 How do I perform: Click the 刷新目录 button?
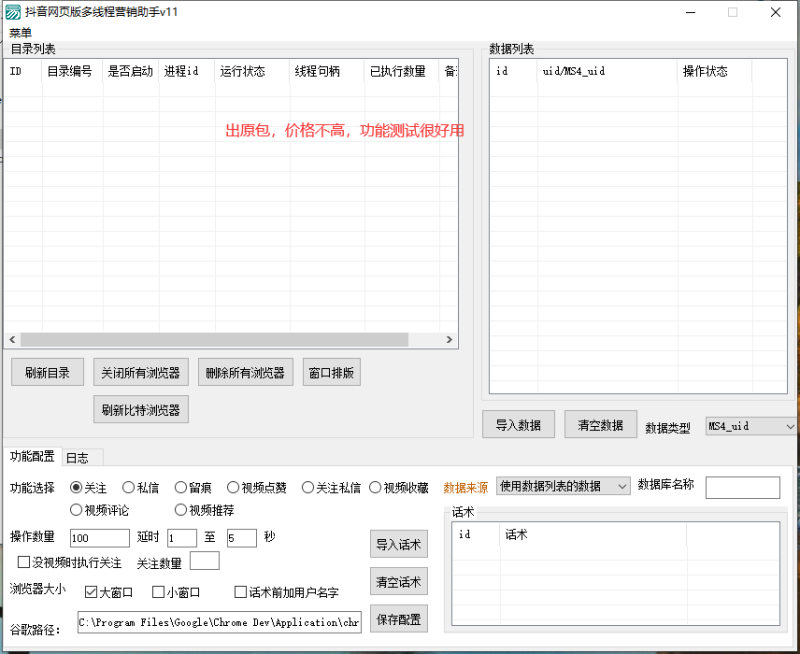pos(46,371)
